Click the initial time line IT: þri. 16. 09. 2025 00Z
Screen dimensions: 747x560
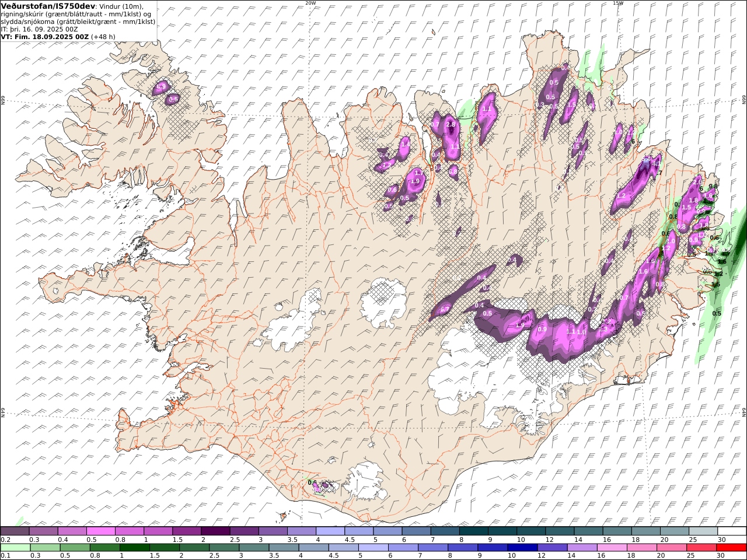pos(40,29)
